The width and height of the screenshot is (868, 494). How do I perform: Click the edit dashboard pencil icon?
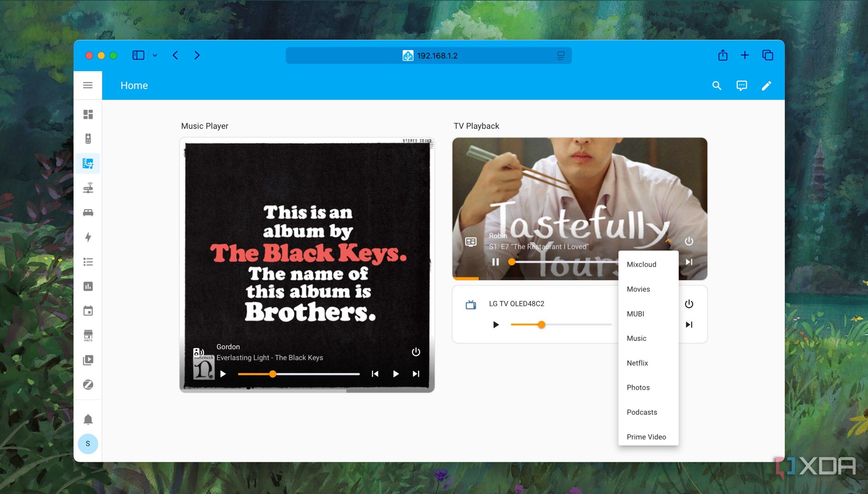pyautogui.click(x=766, y=86)
